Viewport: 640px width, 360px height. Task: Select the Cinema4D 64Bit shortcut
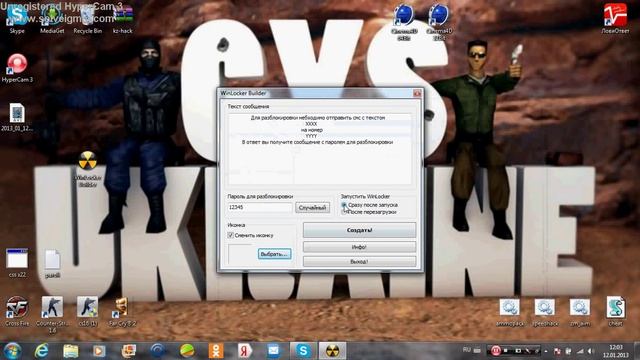[404, 22]
